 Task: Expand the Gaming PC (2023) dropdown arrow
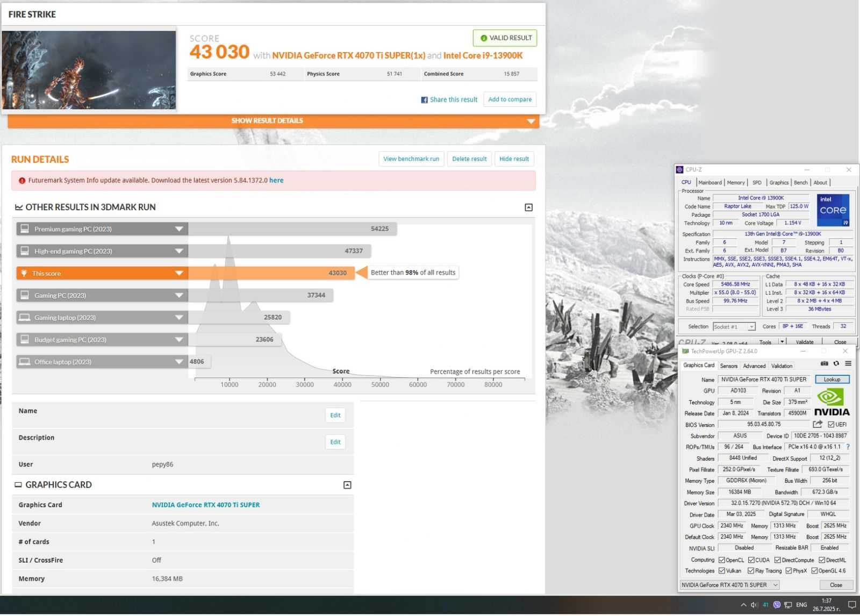tap(179, 295)
